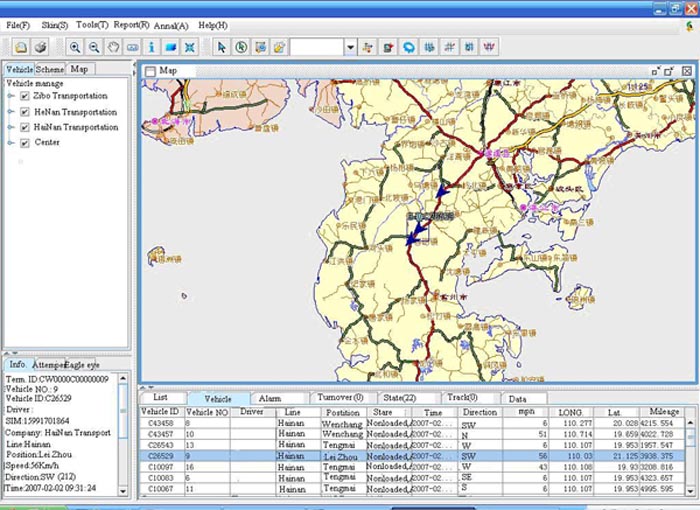The height and width of the screenshot is (510, 700).
Task: Expand the Zibo Transportation tree node
Action: 11,97
